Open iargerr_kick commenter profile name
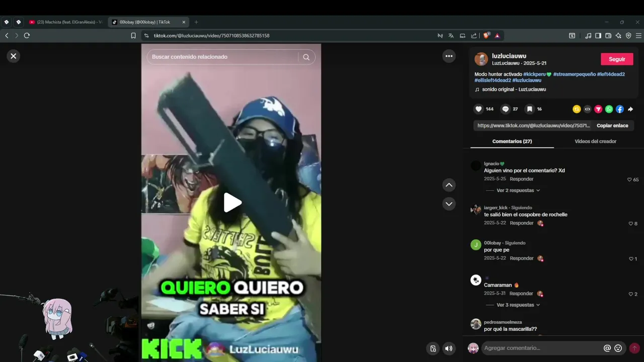This screenshot has width=644, height=362. (496, 208)
